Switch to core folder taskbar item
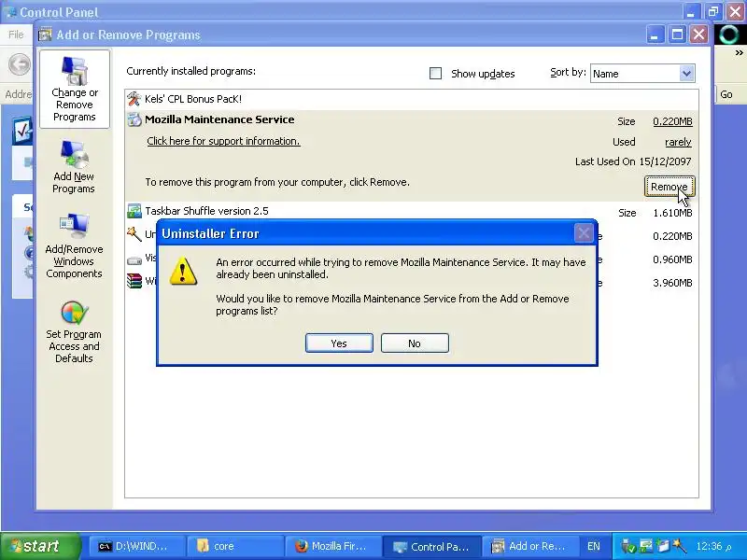 (234, 546)
